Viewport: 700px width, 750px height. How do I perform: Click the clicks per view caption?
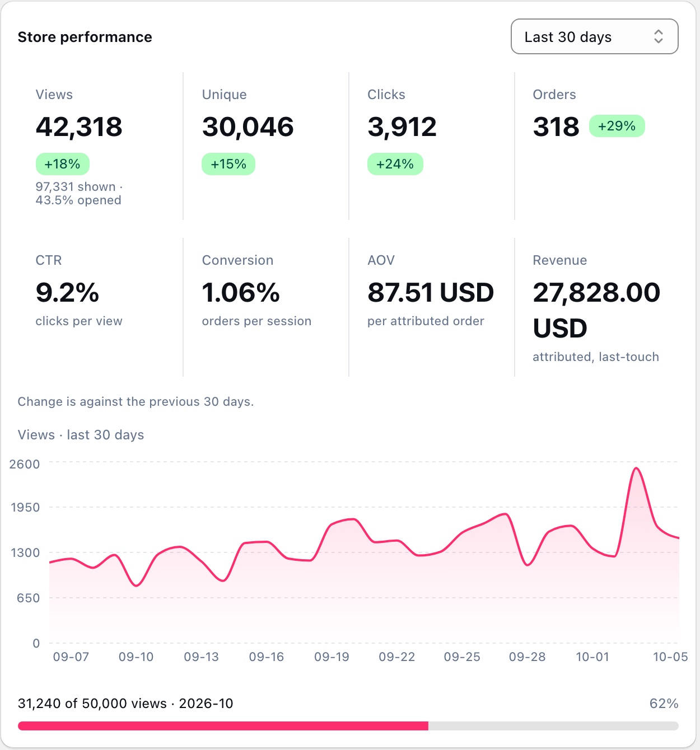tap(79, 321)
